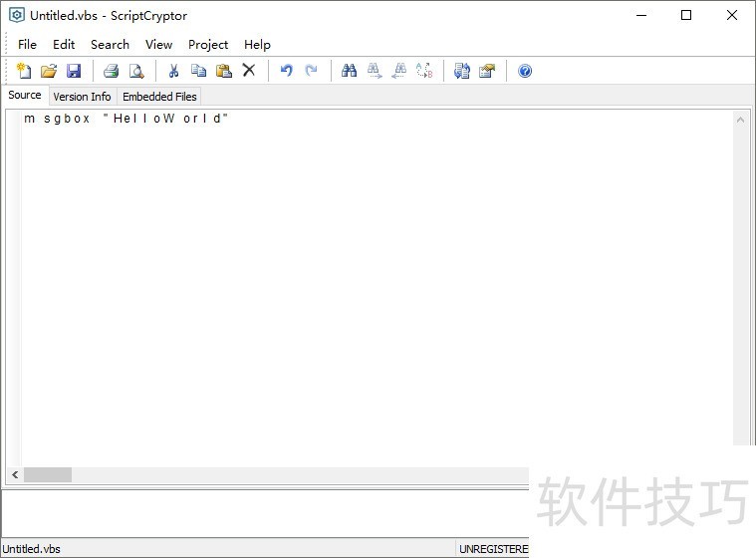
Task: Open the Project menu
Action: click(208, 45)
